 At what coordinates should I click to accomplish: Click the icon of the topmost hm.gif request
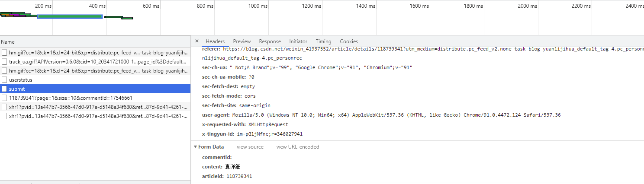coord(4,53)
